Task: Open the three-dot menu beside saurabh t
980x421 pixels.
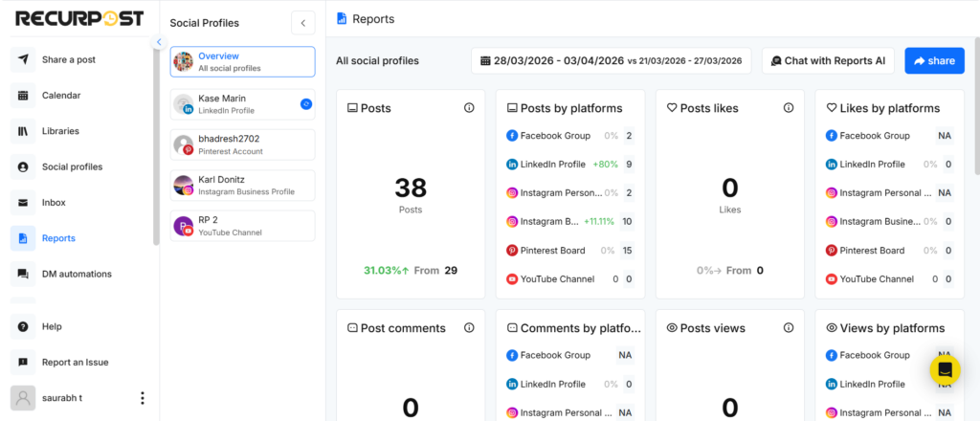Action: 143,398
